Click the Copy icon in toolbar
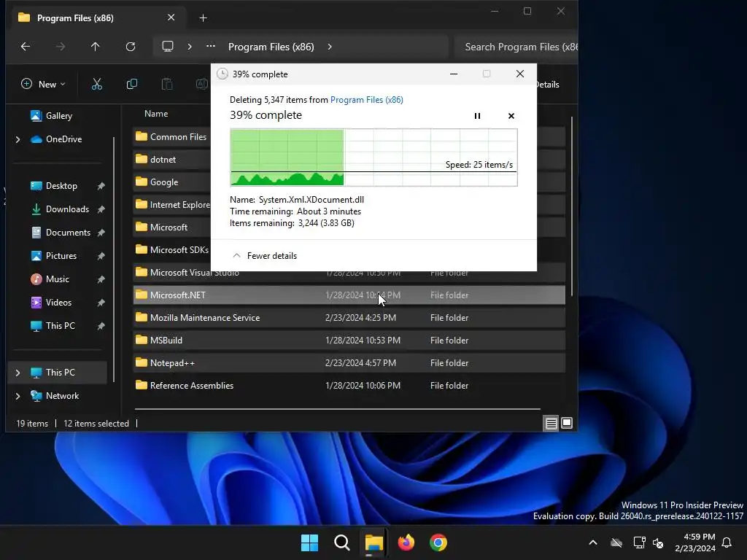This screenshot has width=747, height=560. [x=132, y=85]
